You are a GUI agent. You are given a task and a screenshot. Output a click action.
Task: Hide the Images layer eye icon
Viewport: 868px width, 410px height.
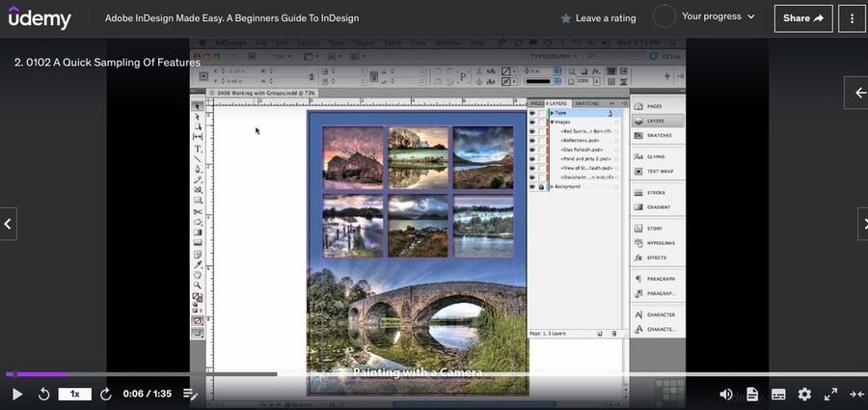[x=532, y=123]
